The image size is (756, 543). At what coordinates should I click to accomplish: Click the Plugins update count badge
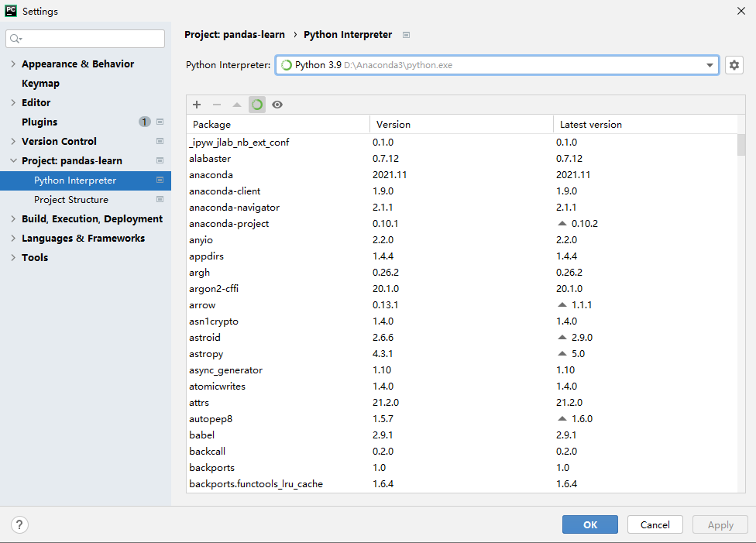click(145, 122)
